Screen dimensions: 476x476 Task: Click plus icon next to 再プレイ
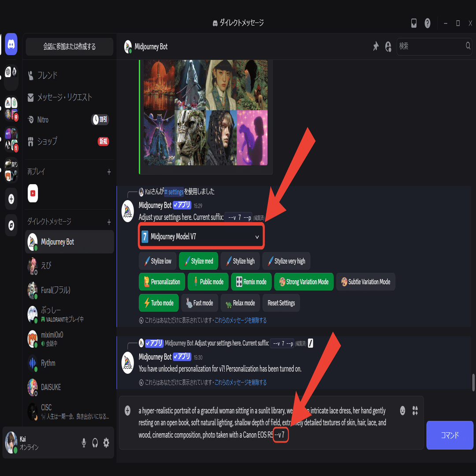pyautogui.click(x=109, y=172)
